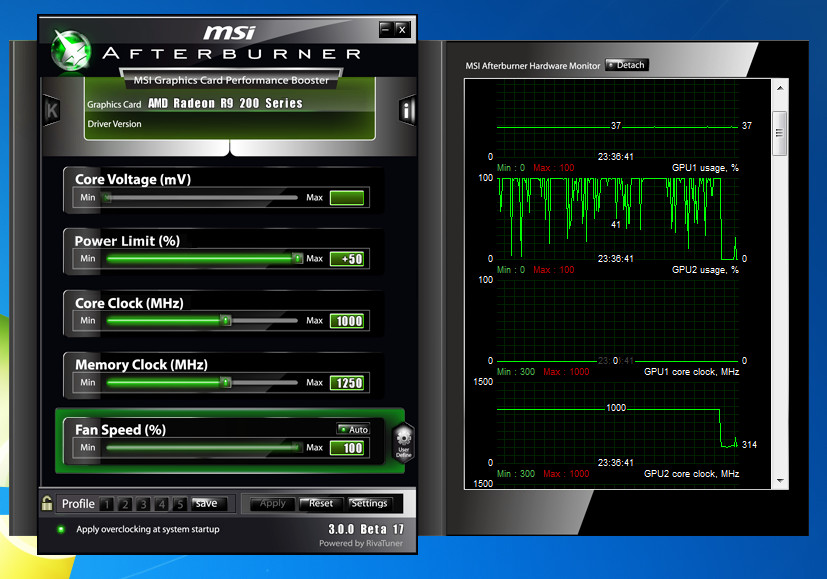
Task: Select profile slot 3
Action: coord(143,504)
